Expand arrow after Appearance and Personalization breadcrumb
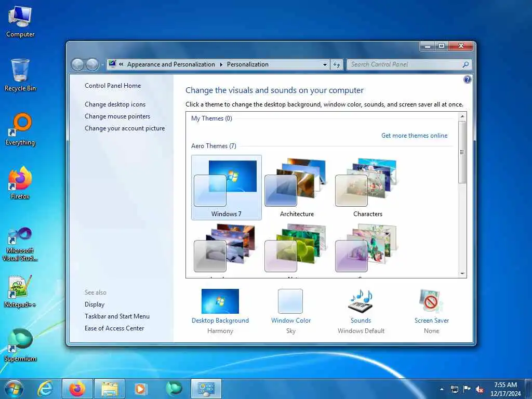 221,64
